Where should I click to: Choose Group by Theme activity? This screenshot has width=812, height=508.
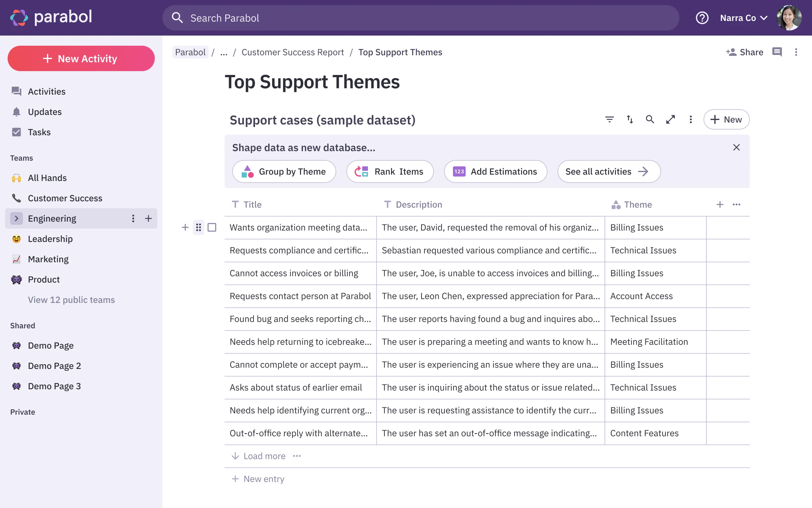[x=284, y=171]
